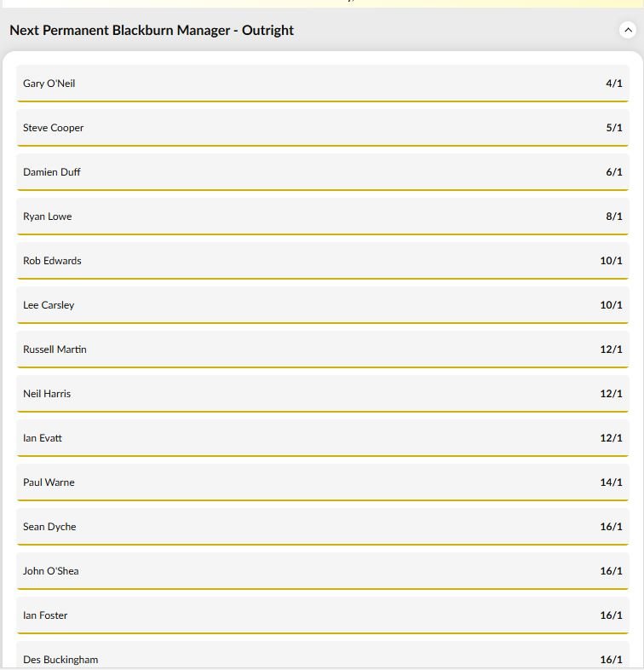Click the Next Permanent Blackburn Manager heading
Screen dimensions: 644x670
click(152, 31)
